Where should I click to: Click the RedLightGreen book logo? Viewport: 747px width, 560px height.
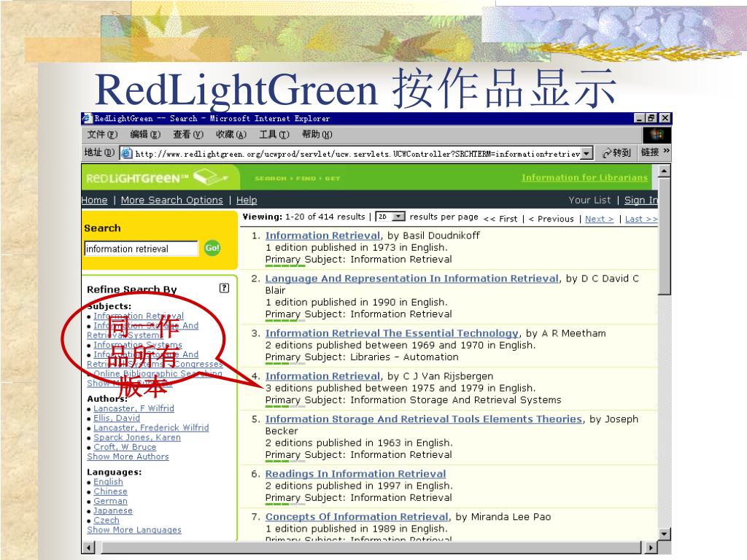[210, 177]
